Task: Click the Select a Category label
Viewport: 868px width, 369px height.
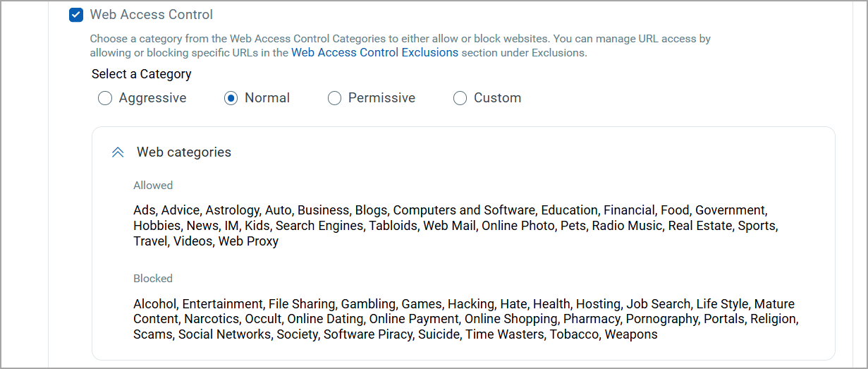Action: [141, 74]
